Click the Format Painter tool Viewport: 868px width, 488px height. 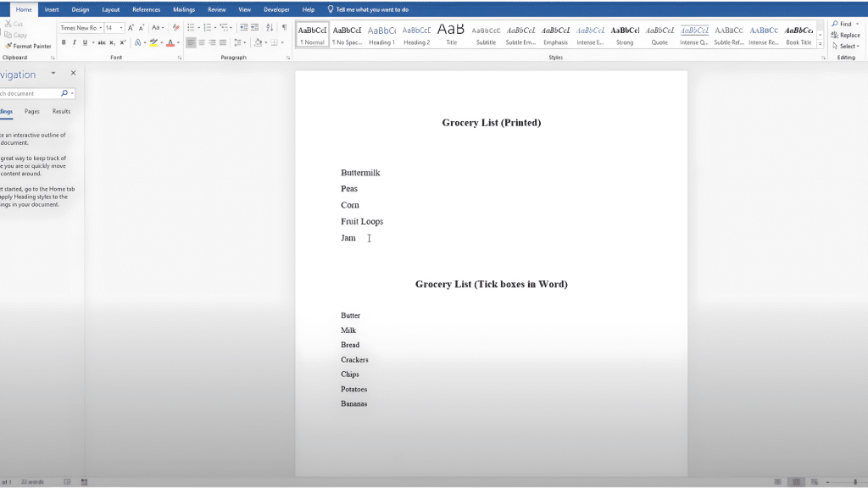(29, 47)
